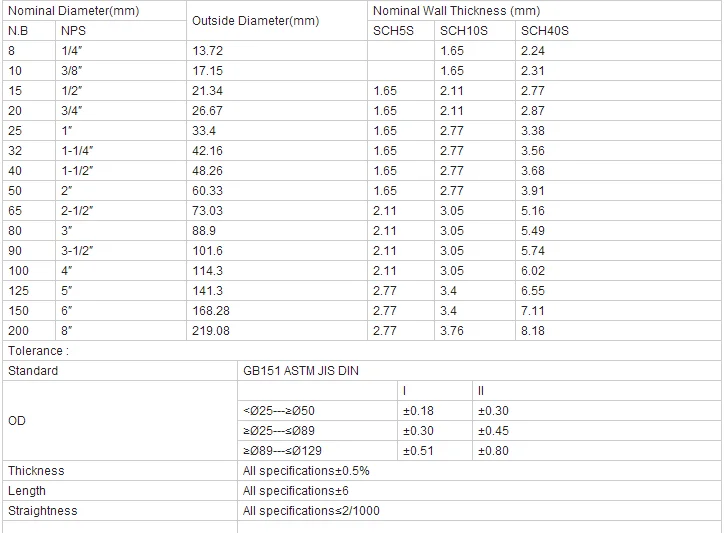The width and height of the screenshot is (724, 533).
Task: Select the 'Nominal Diameter(mm)' header cell
Action: [94, 11]
